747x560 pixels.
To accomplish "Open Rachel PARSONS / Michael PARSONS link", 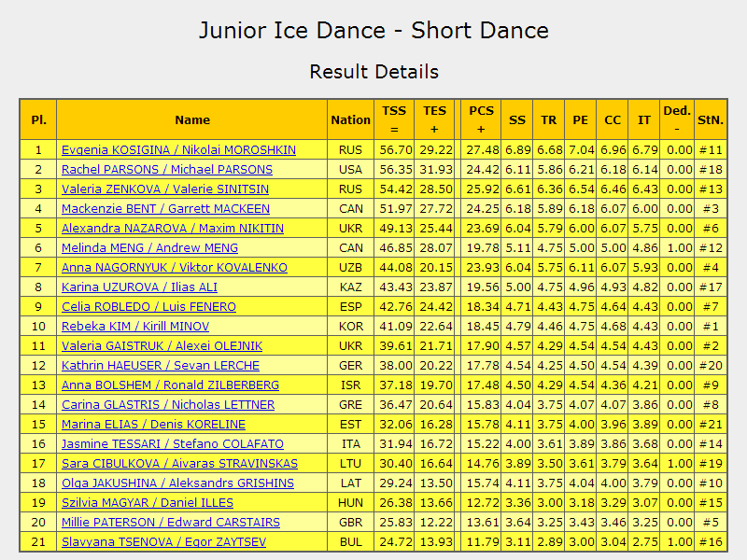I will pos(167,170).
